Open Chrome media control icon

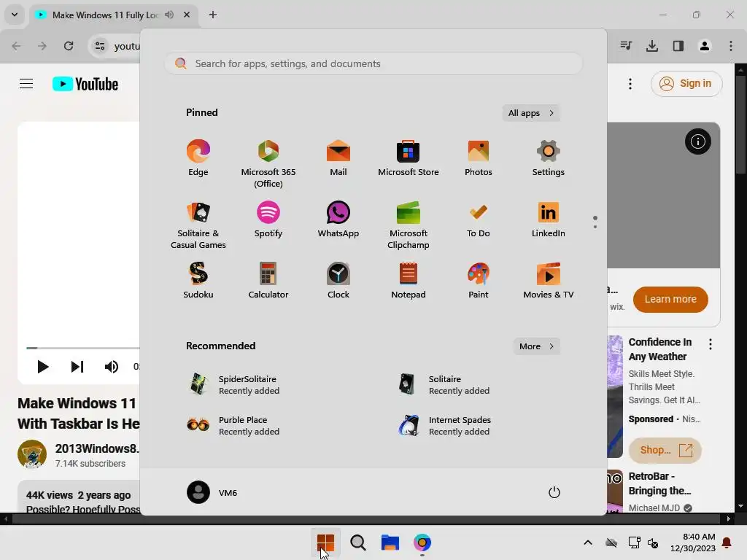626,46
